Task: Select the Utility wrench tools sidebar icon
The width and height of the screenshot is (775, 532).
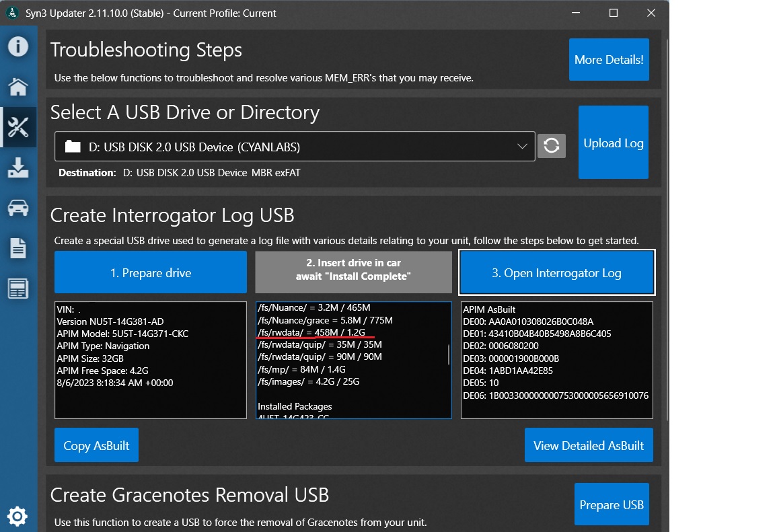Action: tap(17, 127)
